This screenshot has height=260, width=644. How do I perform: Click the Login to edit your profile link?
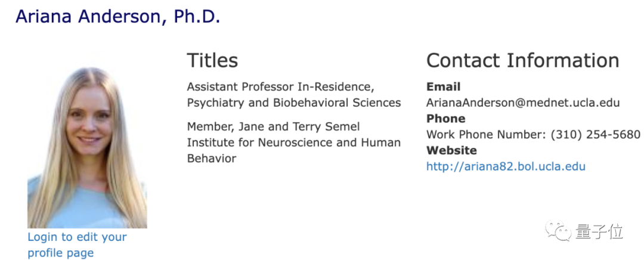tap(77, 244)
